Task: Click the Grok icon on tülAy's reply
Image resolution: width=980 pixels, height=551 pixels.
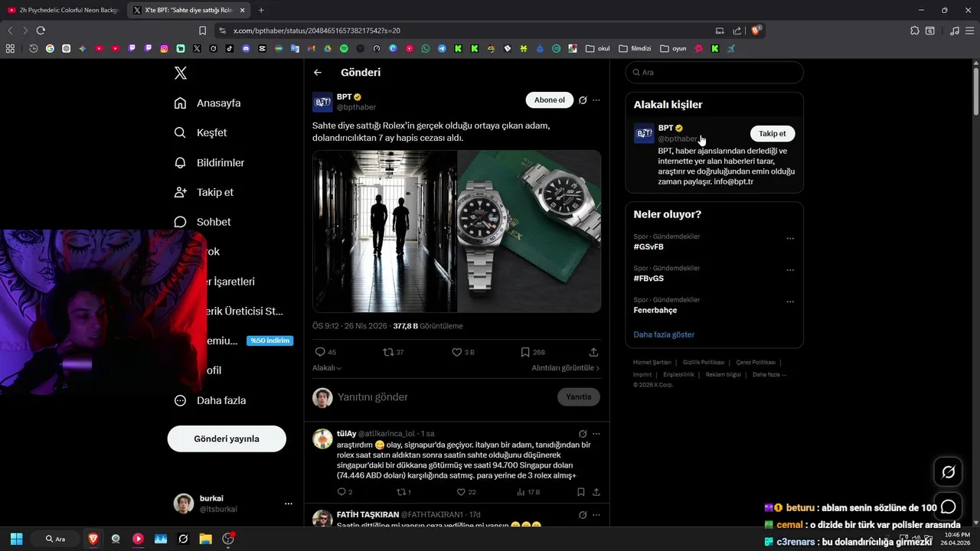Action: point(583,434)
